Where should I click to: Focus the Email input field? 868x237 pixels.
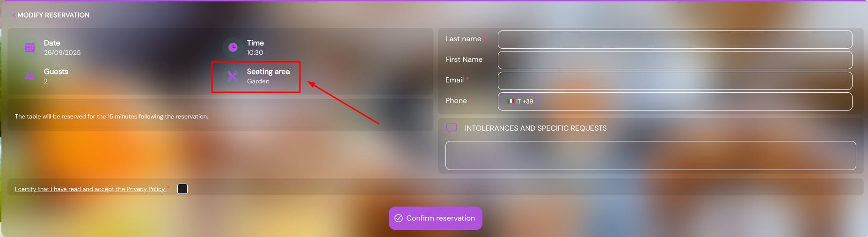(x=675, y=81)
